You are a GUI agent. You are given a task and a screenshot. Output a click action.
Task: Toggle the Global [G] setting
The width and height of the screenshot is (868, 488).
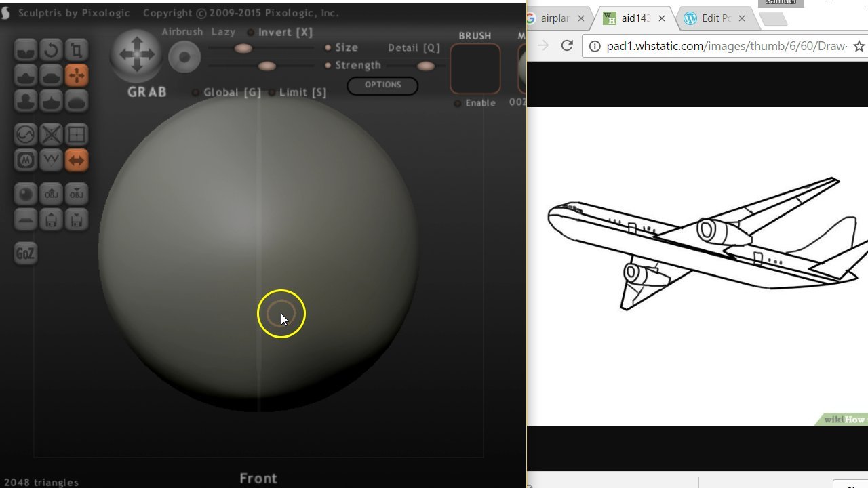[196, 91]
